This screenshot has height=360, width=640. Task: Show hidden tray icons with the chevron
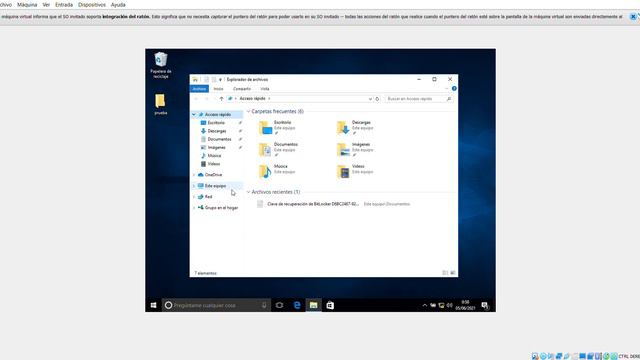click(x=424, y=305)
